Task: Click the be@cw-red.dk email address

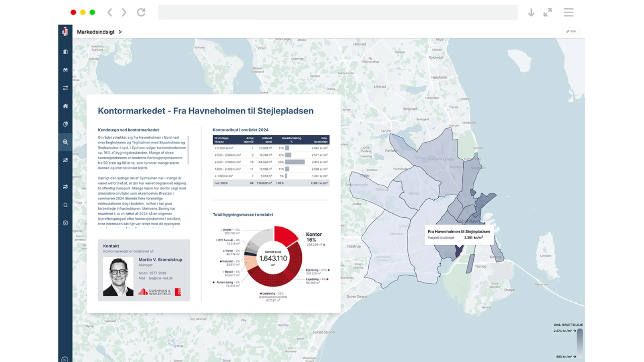Action: [161, 278]
